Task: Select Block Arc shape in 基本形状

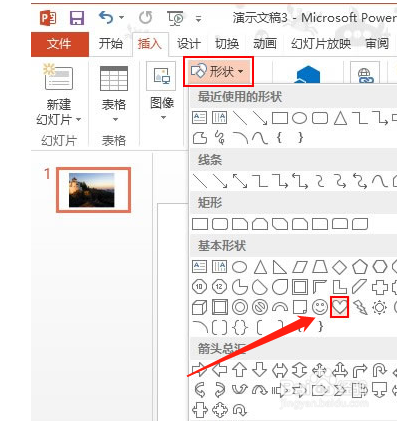Action: click(x=280, y=307)
